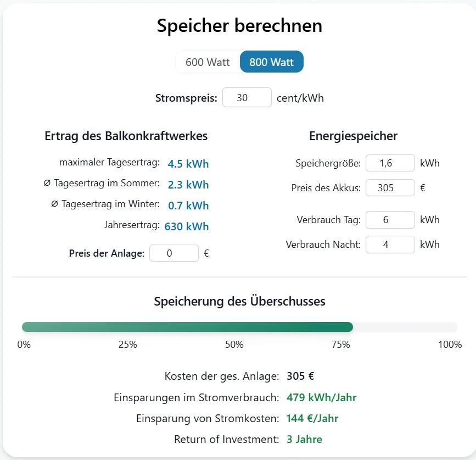This screenshot has width=476, height=460.
Task: Edit the Preis des Akkus field
Action: pos(390,188)
